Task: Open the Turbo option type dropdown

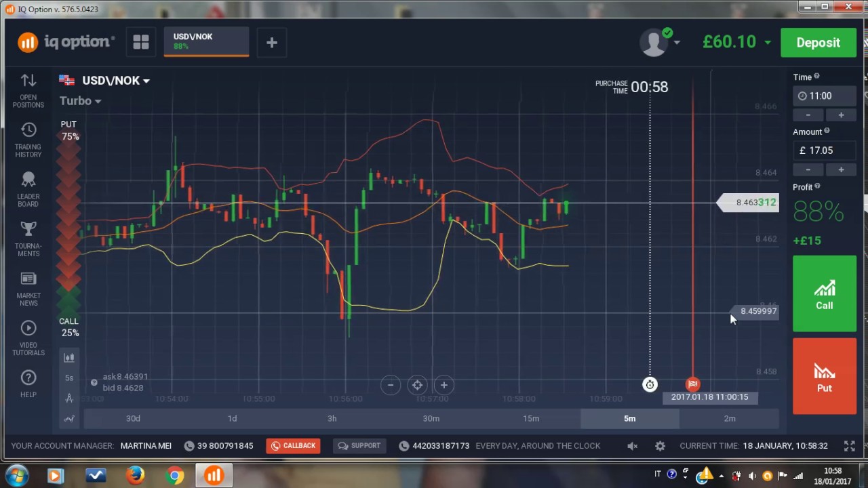Action: pos(80,100)
